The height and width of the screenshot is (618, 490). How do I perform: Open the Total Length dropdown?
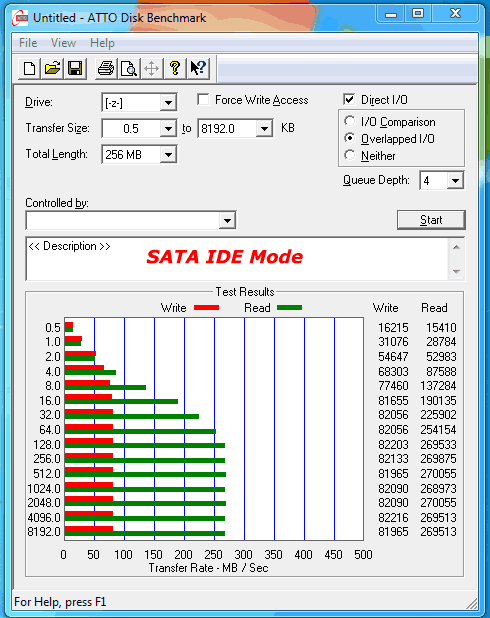pyautogui.click(x=168, y=154)
